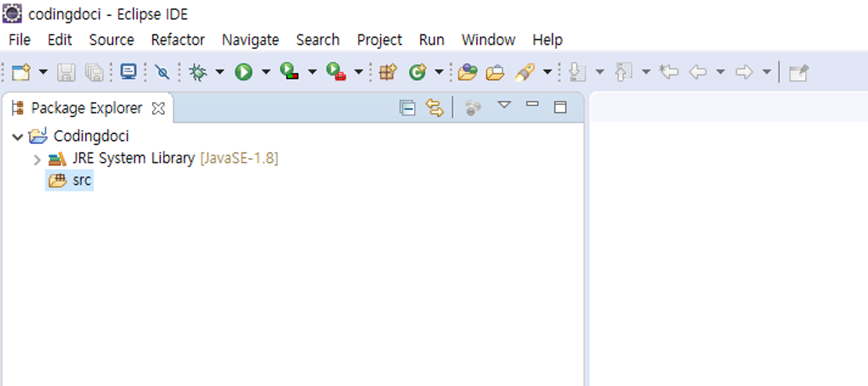This screenshot has width=868, height=386.
Task: Open the New wizard dropdown arrow
Action: [43, 72]
